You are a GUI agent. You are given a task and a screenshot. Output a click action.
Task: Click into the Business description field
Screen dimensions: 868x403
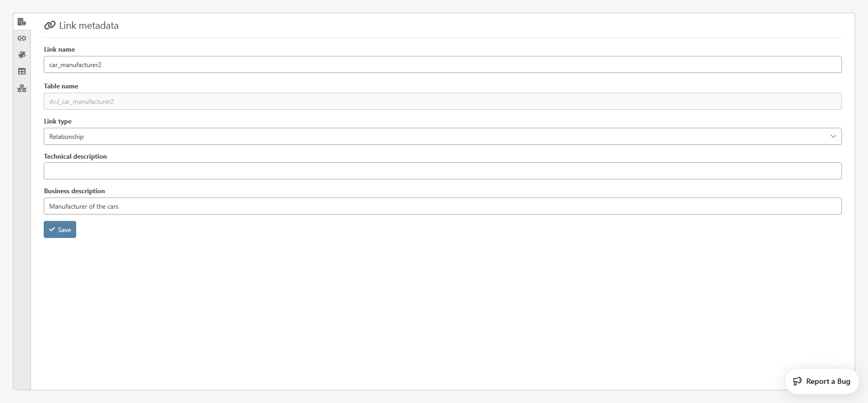click(x=442, y=206)
